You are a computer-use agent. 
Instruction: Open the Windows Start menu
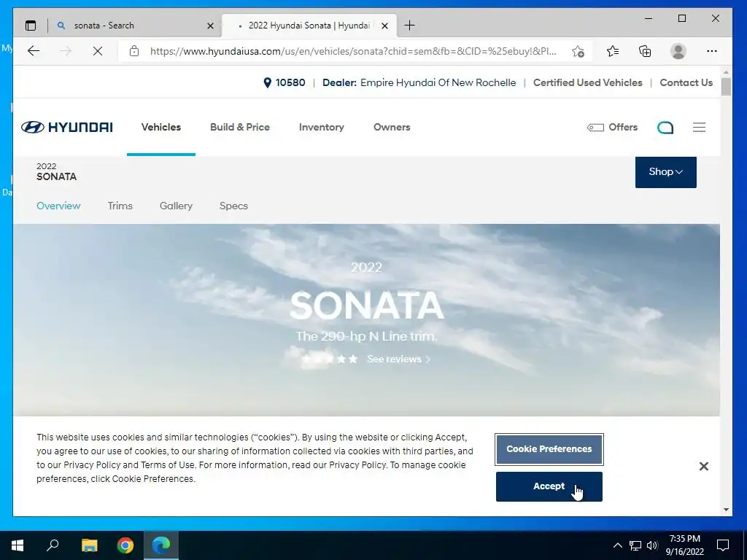pos(18,545)
